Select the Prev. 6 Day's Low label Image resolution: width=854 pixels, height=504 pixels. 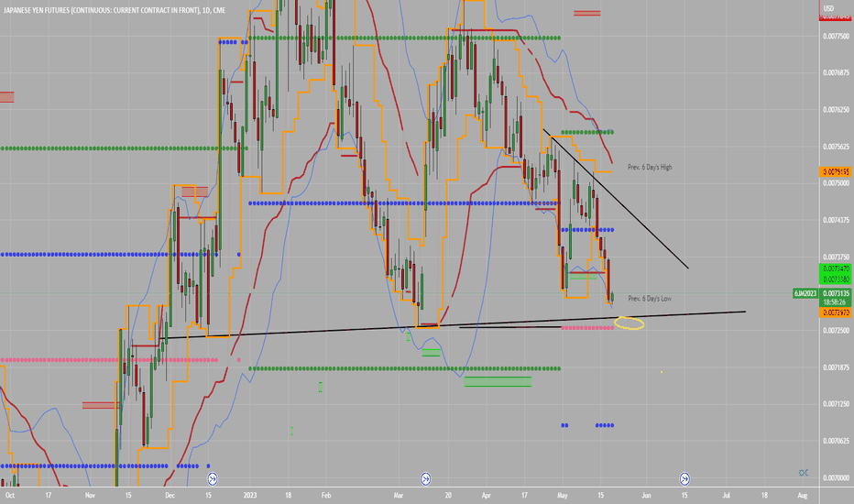(x=650, y=299)
